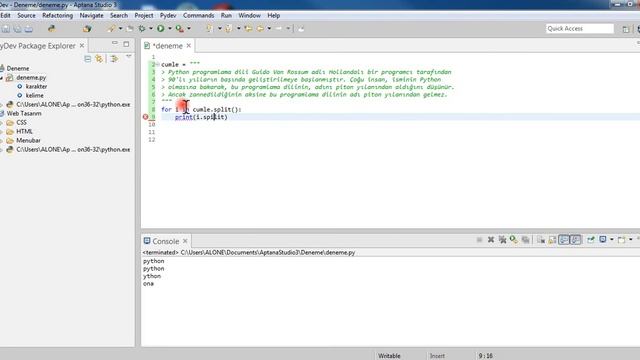The width and height of the screenshot is (640, 360).
Task: Open Package Explorer view menu chevron
Action: [x=129, y=57]
